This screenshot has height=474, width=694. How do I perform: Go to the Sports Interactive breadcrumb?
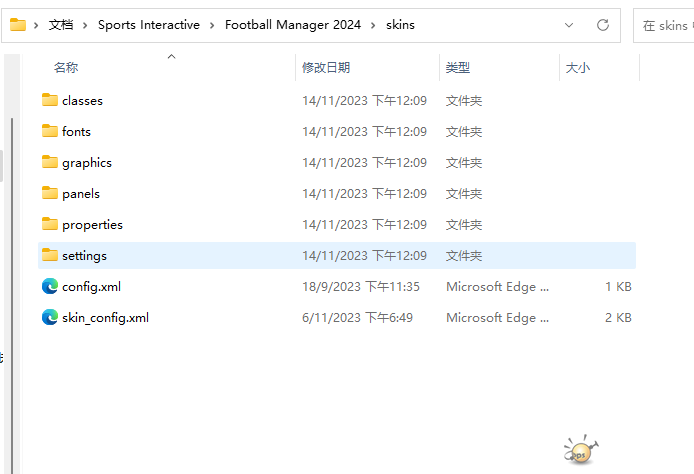(149, 25)
